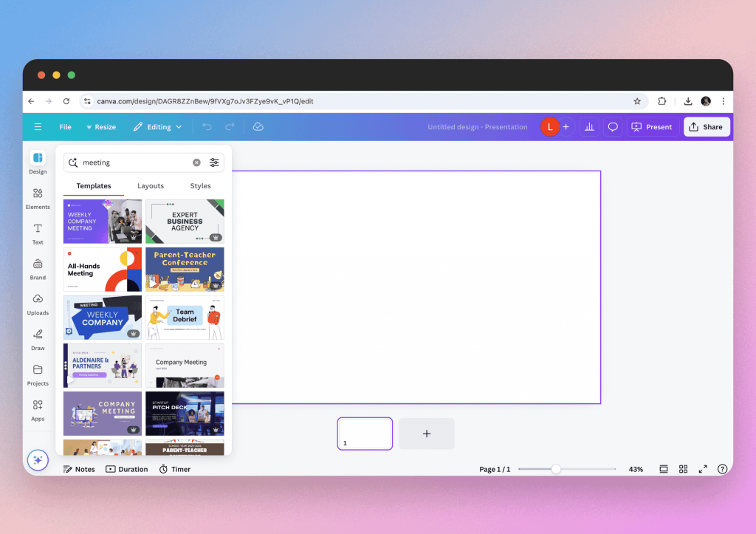Click the 43% zoom level
Image resolution: width=756 pixels, height=534 pixels.
(636, 469)
